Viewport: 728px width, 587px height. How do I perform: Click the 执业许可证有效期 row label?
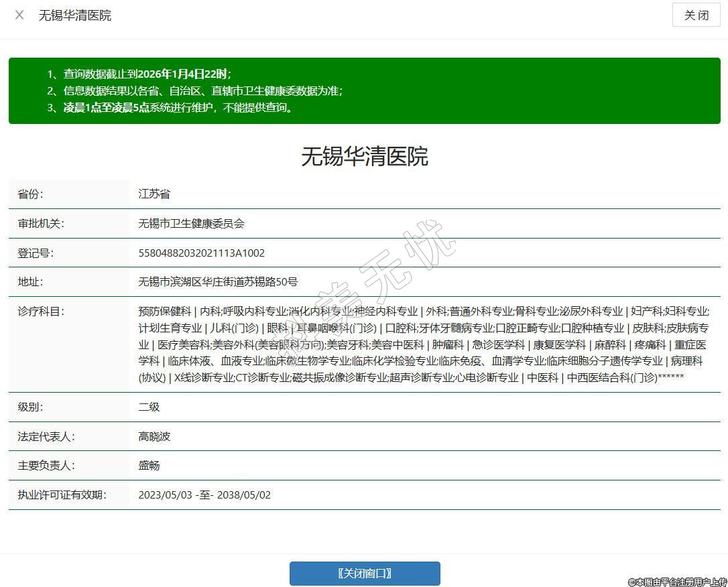(x=62, y=495)
